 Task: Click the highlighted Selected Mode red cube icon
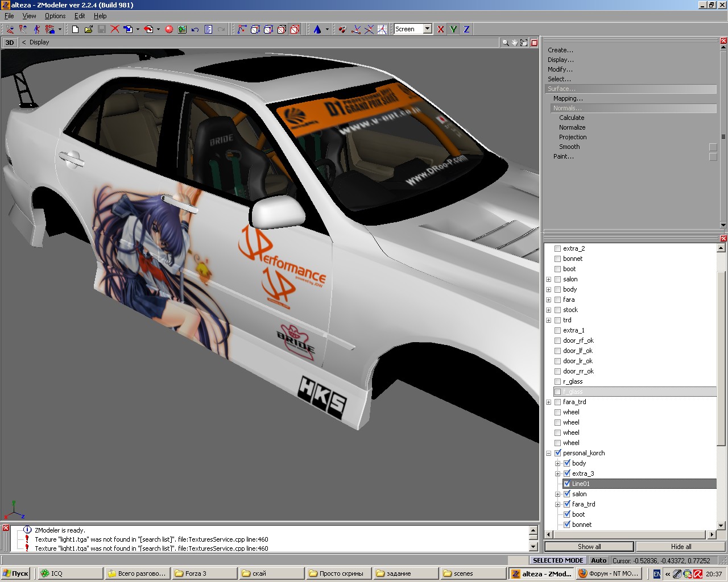tap(295, 29)
